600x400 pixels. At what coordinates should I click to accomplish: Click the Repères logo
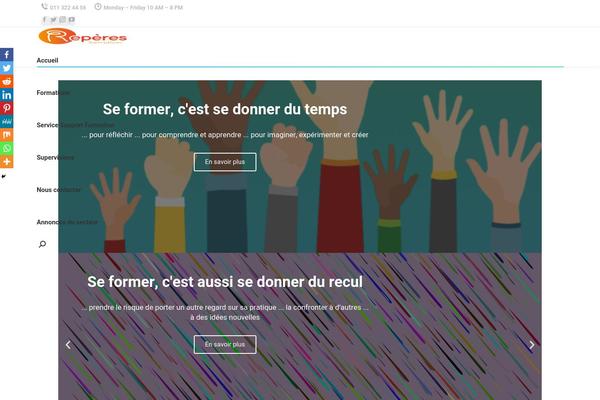pyautogui.click(x=83, y=36)
